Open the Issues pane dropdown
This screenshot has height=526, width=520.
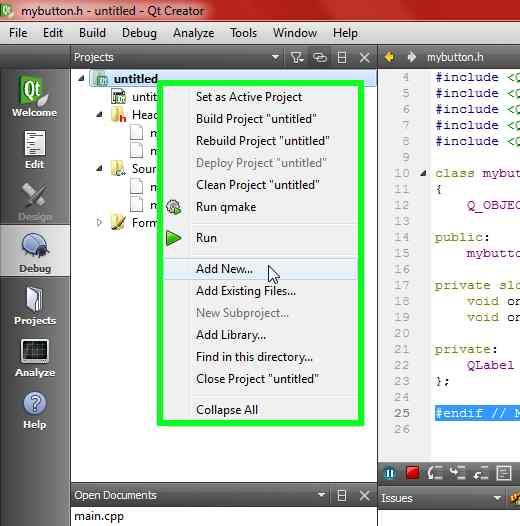pyautogui.click(x=498, y=498)
